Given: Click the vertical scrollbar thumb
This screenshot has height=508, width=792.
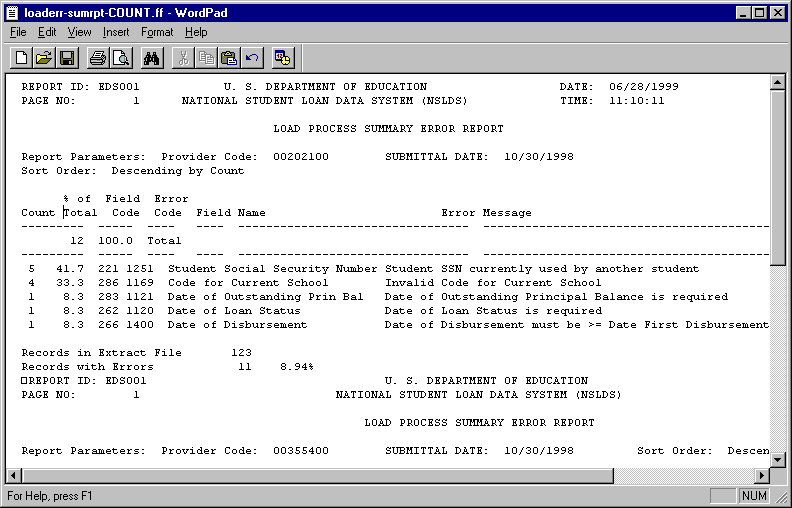Looking at the screenshot, I should tap(777, 178).
